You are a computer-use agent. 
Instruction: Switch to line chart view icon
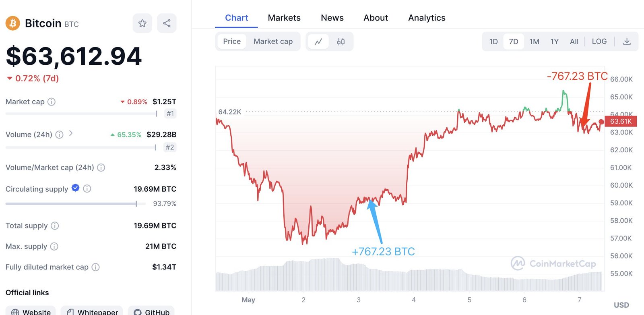point(318,41)
